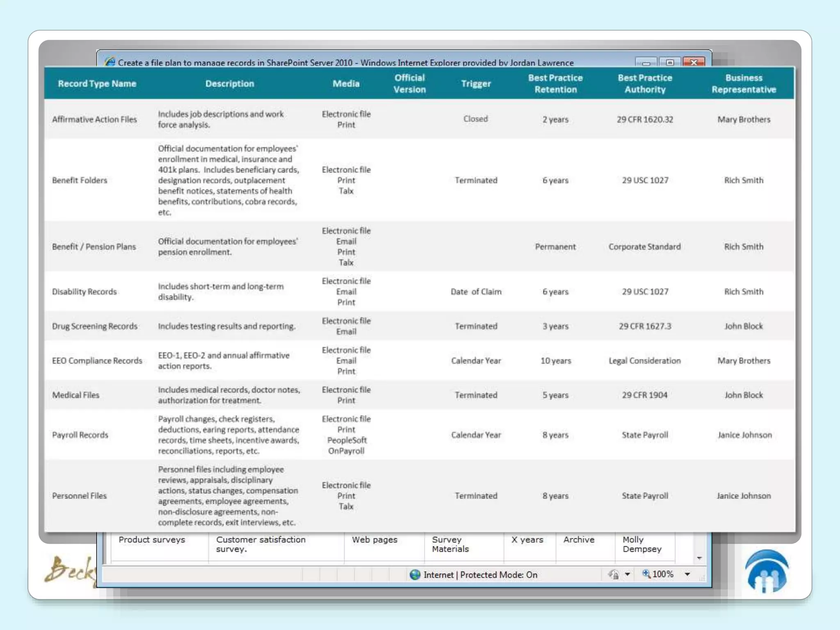The height and width of the screenshot is (630, 840).
Task: Click the scroll down arrow of page
Action: (x=699, y=558)
